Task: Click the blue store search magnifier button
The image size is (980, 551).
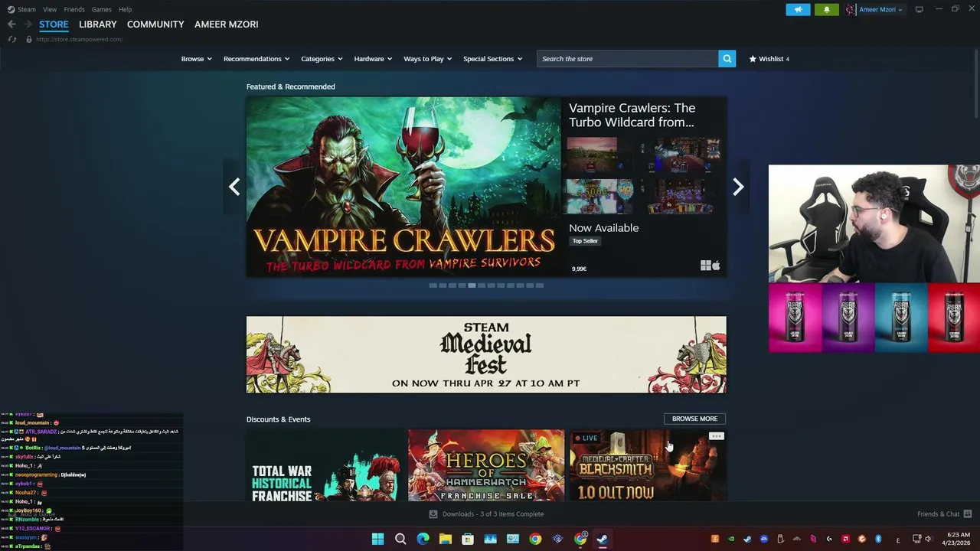Action: pyautogui.click(x=727, y=58)
